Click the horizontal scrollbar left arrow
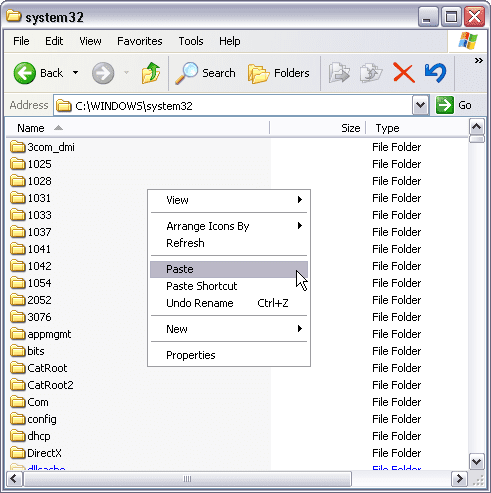This screenshot has height=493, width=491. 14,479
